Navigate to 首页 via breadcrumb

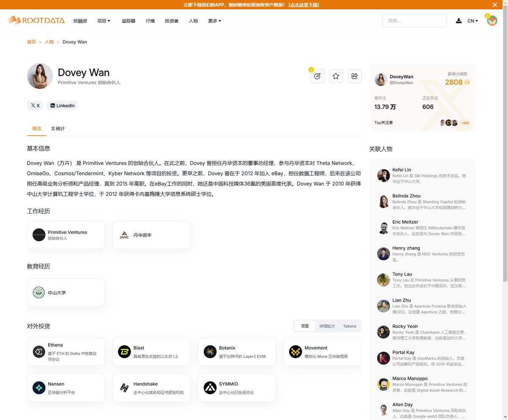tap(31, 42)
